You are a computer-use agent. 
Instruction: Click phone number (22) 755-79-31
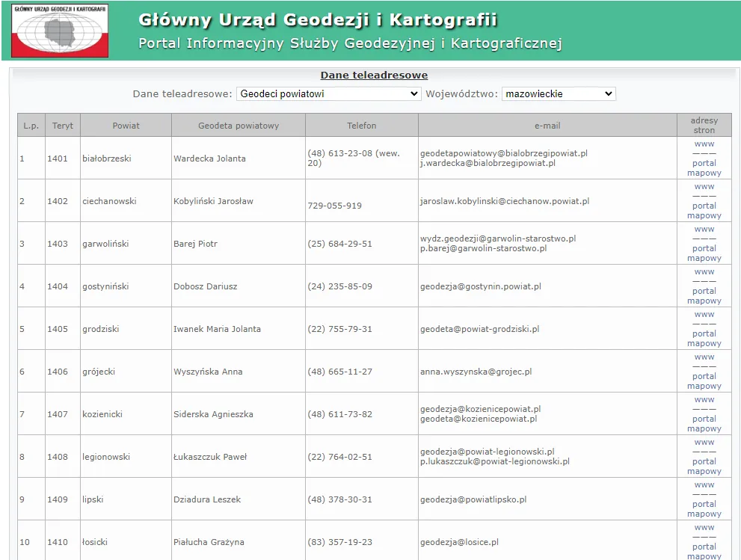click(x=339, y=329)
